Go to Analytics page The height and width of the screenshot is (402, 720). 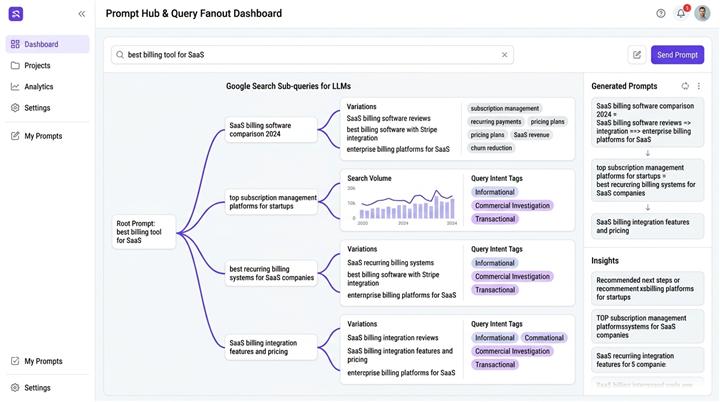click(x=47, y=86)
